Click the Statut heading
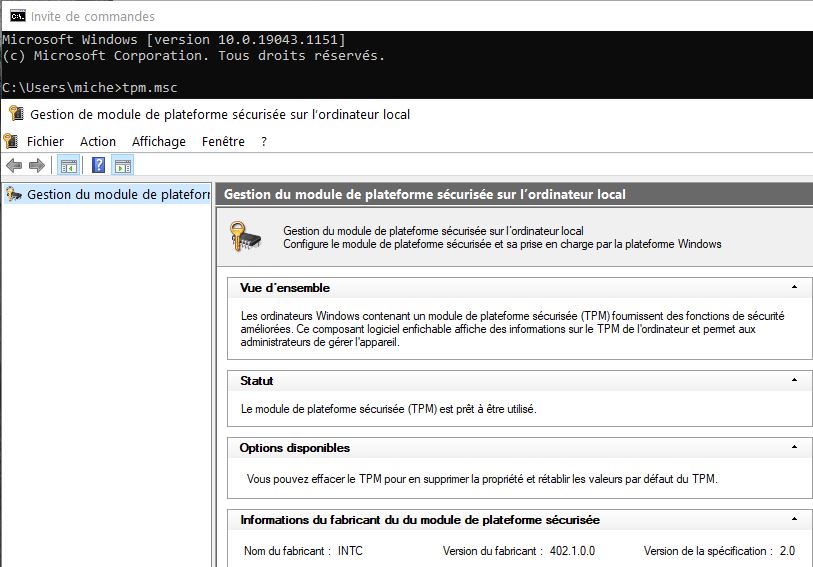Viewport: 813px width, 567px height. pos(256,380)
